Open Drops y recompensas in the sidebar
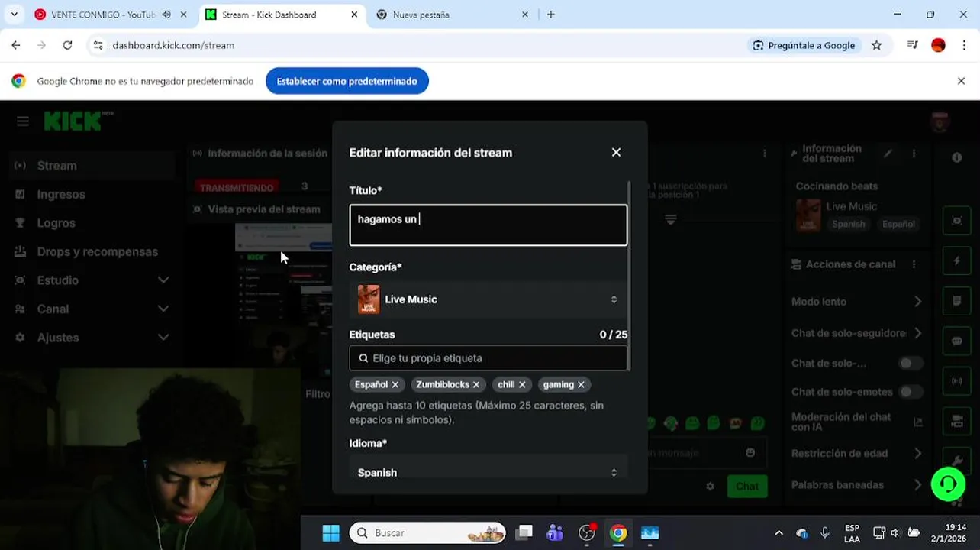The width and height of the screenshot is (980, 550). (92, 252)
